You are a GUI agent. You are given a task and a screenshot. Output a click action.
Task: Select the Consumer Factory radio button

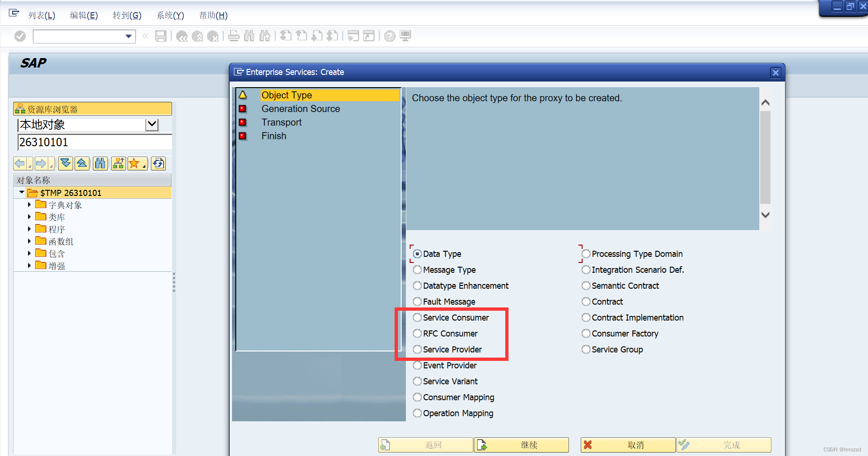586,334
